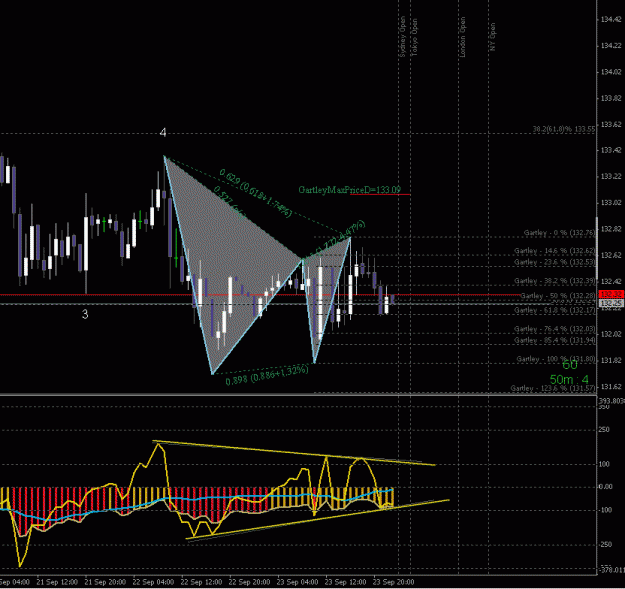This screenshot has height=589, width=625.
Task: Click the Sydney Open session label
Action: pyautogui.click(x=402, y=37)
